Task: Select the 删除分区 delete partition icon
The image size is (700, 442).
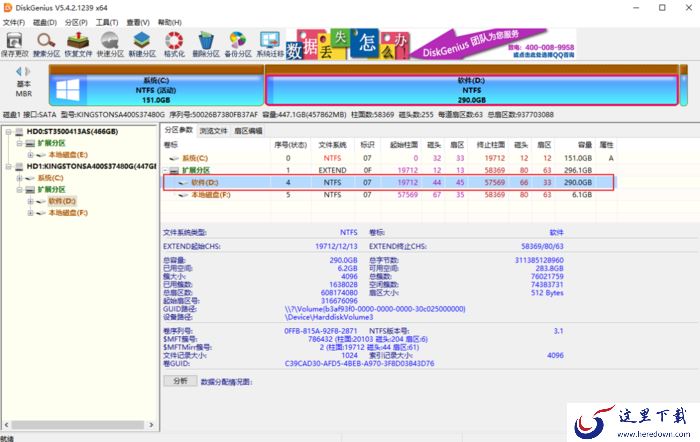Action: (206, 45)
